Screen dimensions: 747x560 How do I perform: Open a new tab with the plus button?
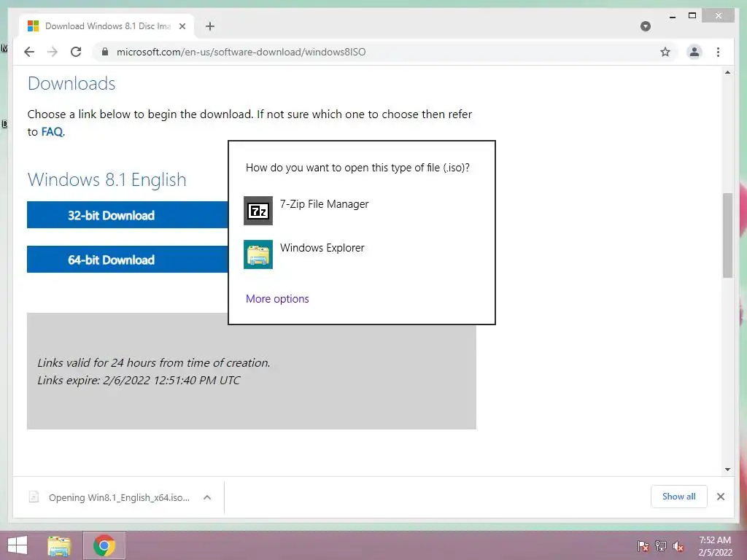(210, 26)
